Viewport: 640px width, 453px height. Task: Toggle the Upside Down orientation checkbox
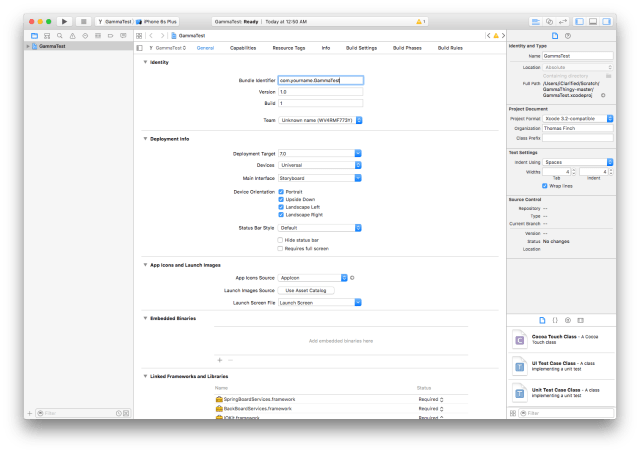pos(281,199)
